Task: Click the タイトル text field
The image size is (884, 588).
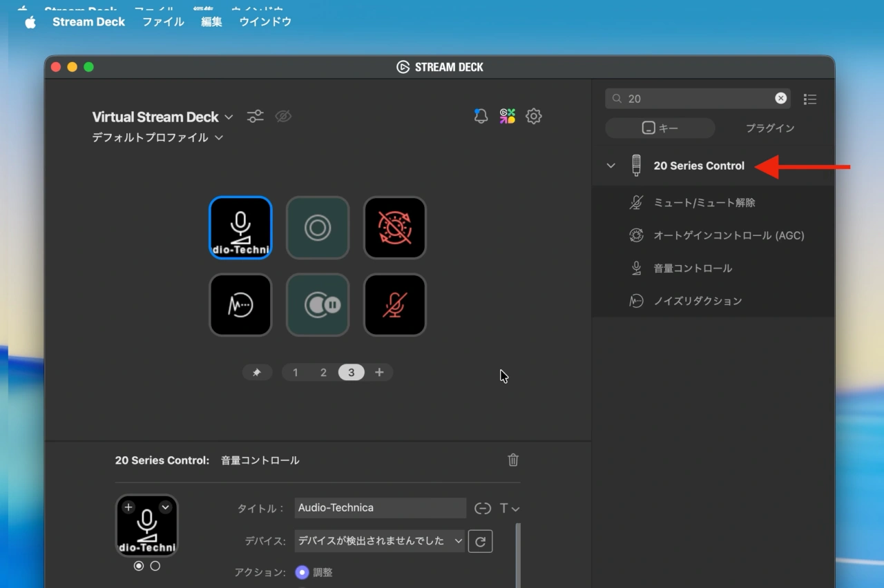Action: [x=380, y=508]
